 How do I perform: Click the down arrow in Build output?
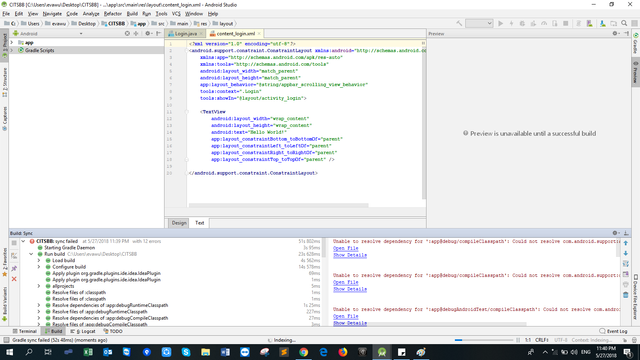626,253
